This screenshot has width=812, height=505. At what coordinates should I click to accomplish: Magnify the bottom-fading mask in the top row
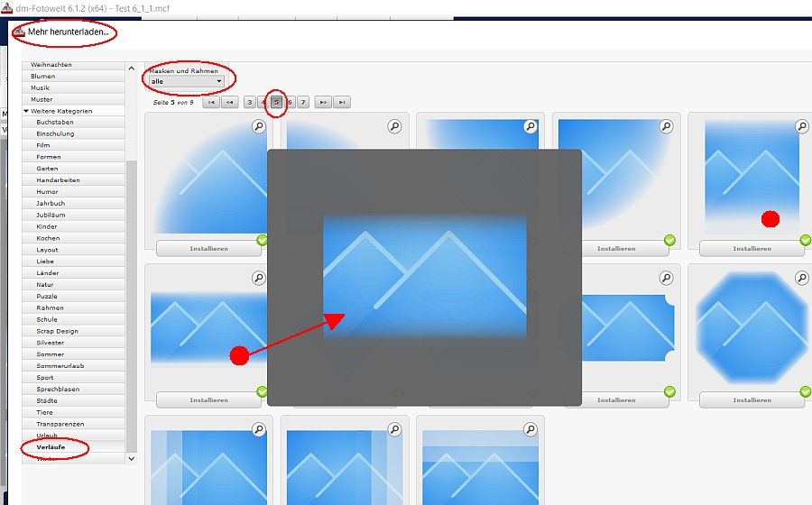point(802,126)
